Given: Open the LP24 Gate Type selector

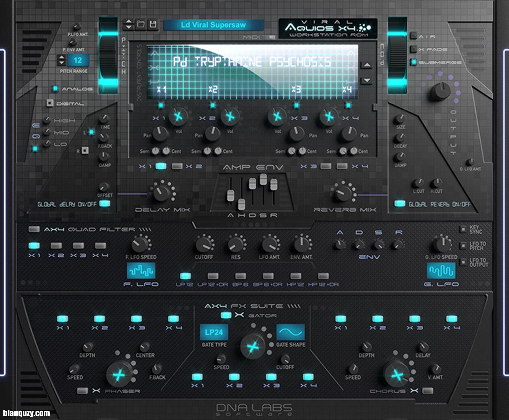Looking at the screenshot, I should (x=214, y=332).
